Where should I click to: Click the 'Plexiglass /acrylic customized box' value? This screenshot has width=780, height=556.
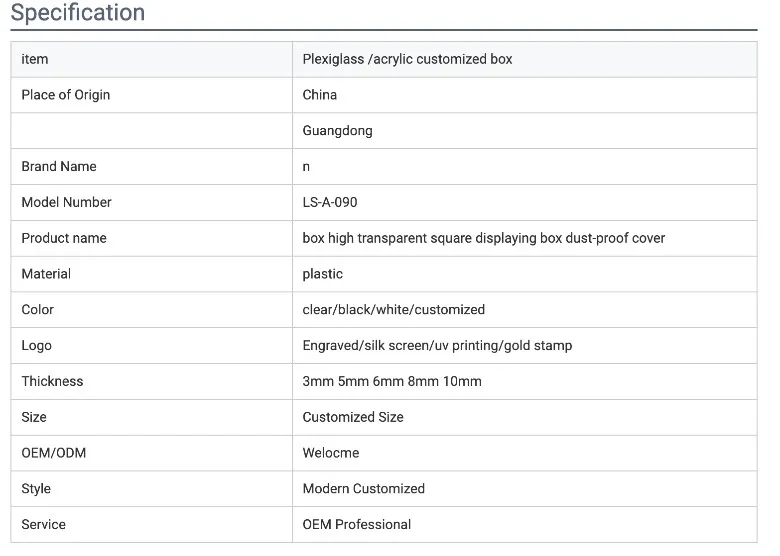pos(407,59)
